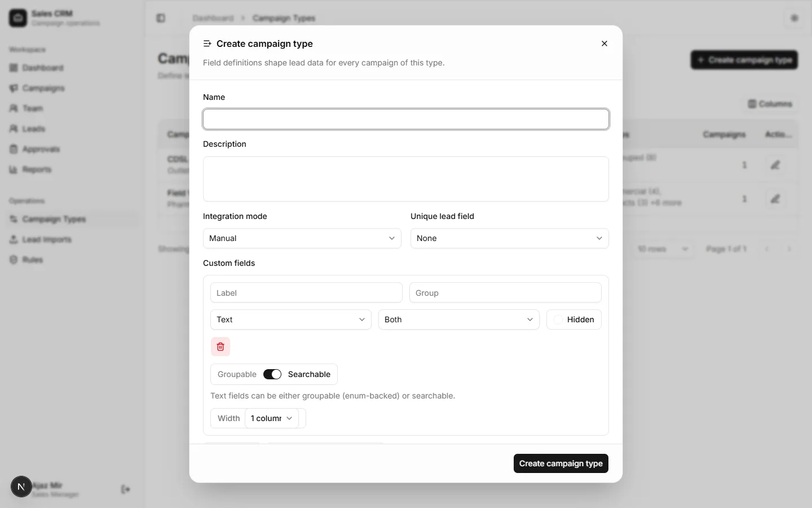Open Campaign Types in the sidebar
This screenshot has height=508, width=812.
72,219
